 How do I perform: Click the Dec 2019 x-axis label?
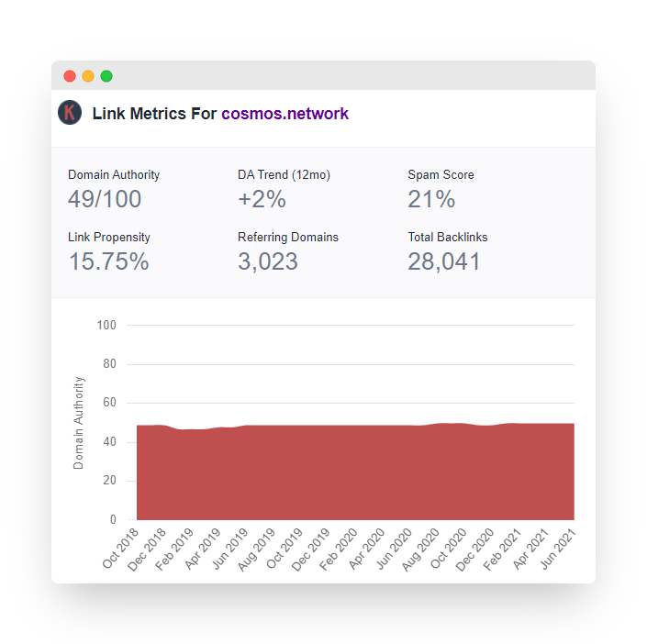click(x=311, y=550)
